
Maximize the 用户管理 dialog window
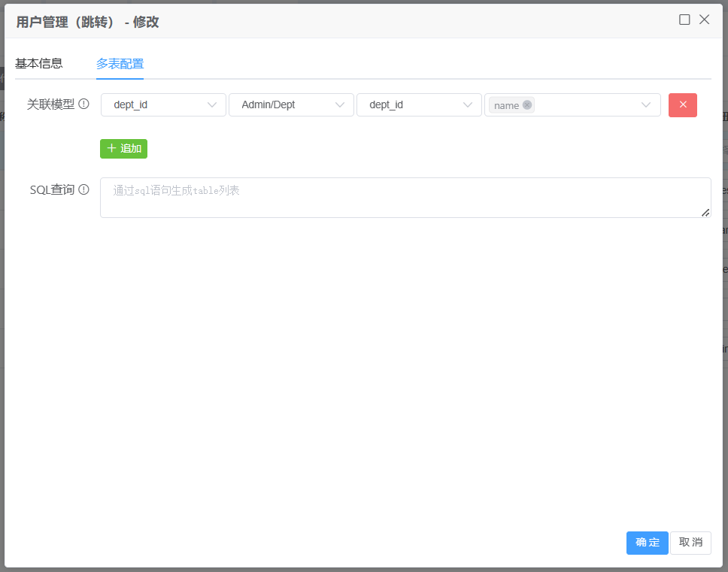point(684,20)
